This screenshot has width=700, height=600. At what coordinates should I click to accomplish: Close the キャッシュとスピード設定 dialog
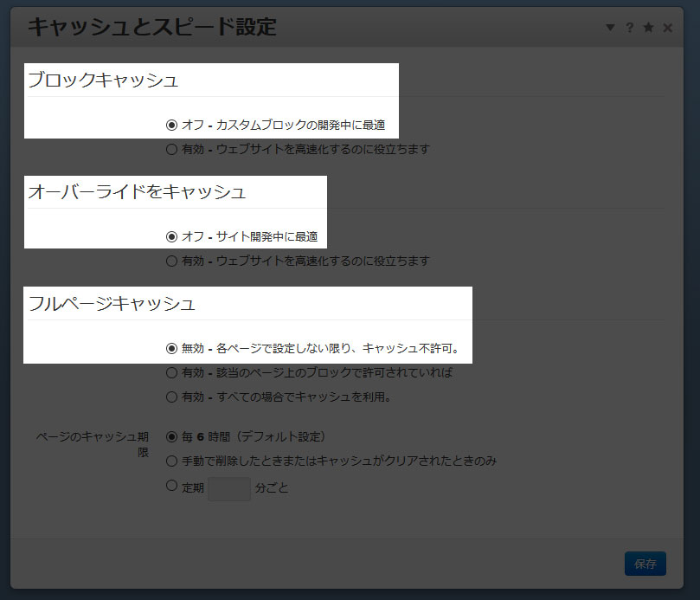click(x=667, y=28)
